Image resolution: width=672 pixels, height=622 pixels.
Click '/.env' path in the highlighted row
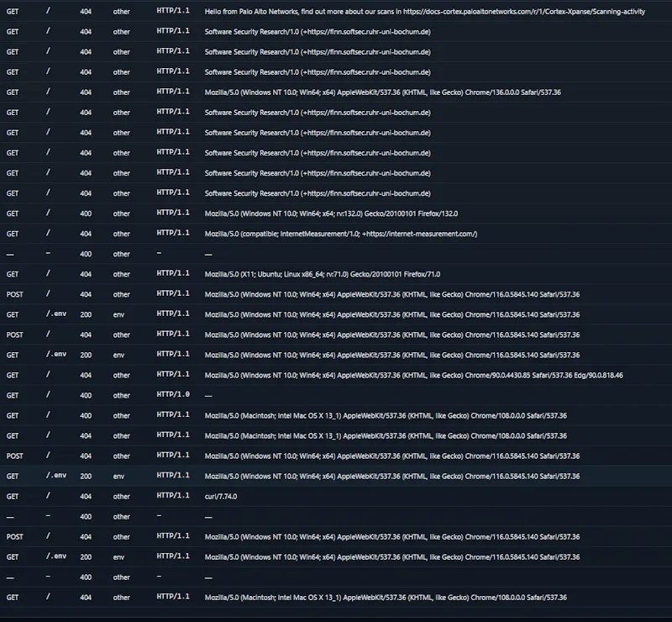[56, 475]
